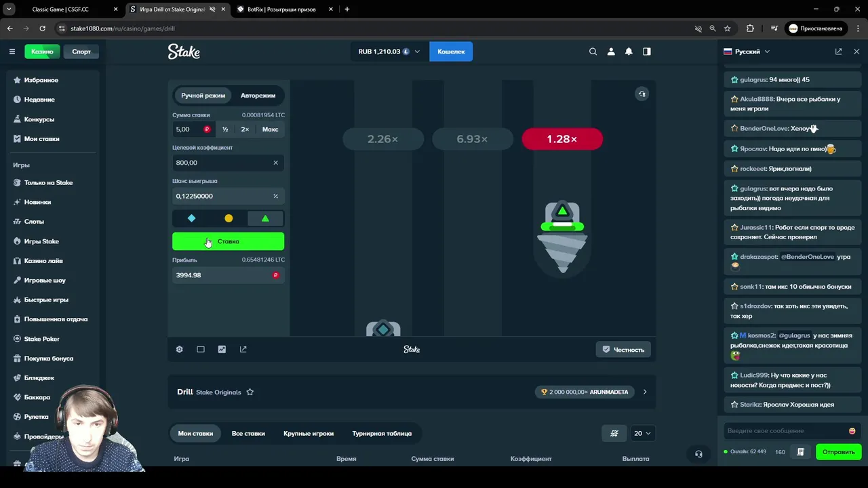Click the 2.26× result pill
Image resolution: width=868 pixels, height=488 pixels.
click(383, 139)
